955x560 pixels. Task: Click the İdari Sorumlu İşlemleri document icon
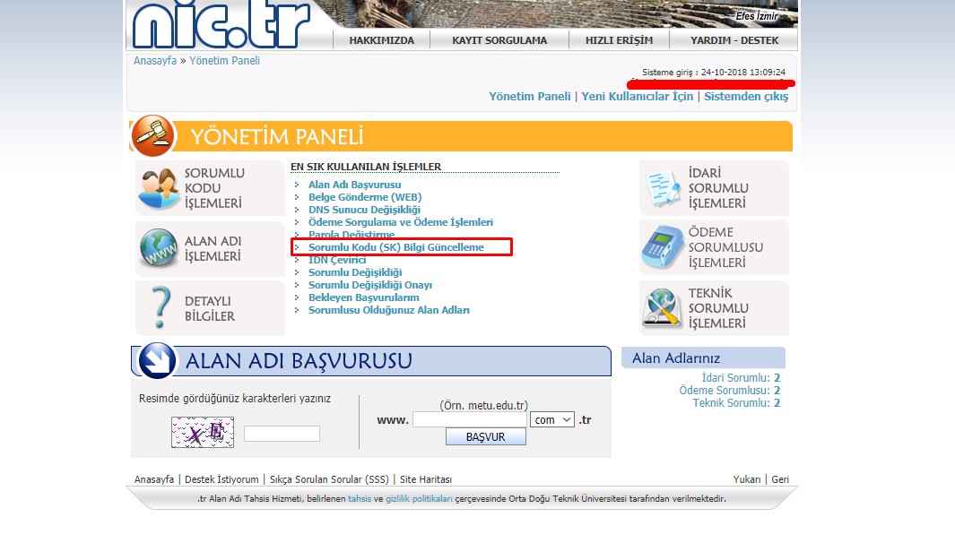[x=662, y=188]
